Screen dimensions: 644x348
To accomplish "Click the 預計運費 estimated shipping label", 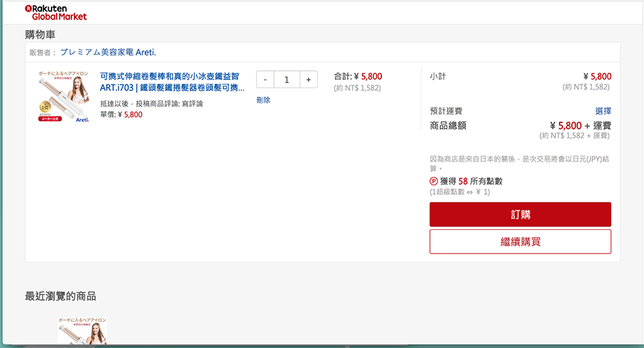I will [x=446, y=111].
